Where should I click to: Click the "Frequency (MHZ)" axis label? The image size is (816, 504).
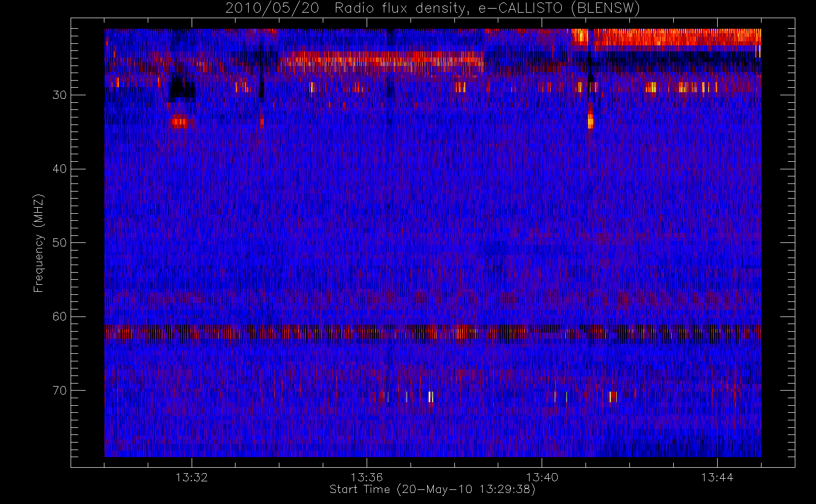(39, 243)
